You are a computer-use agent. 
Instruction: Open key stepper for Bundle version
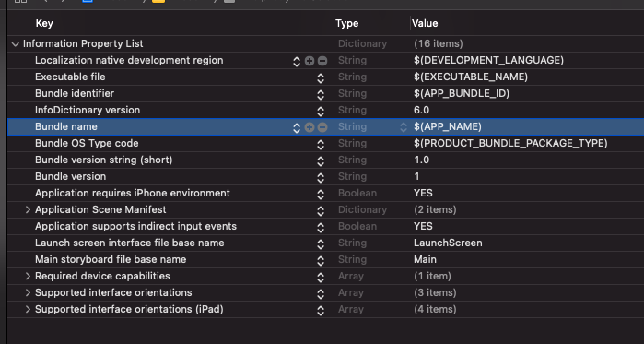coord(321,177)
